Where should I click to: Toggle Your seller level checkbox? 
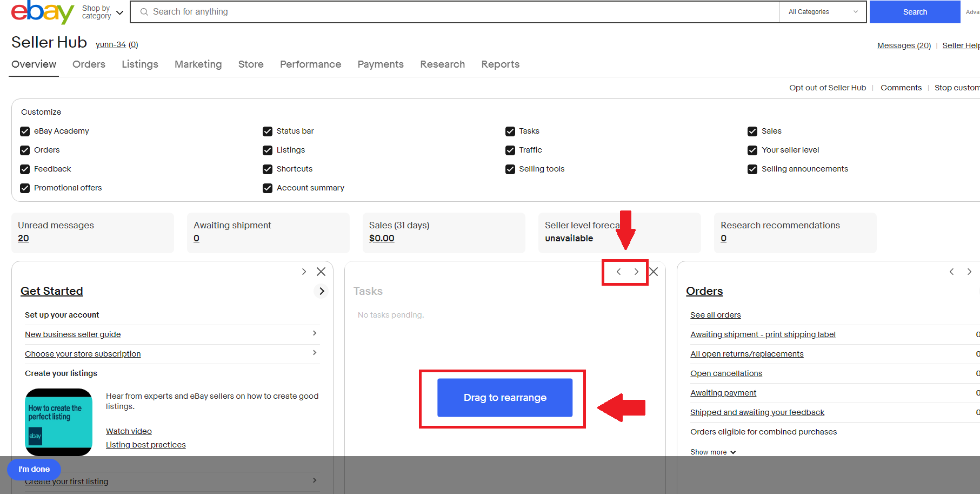coord(752,150)
